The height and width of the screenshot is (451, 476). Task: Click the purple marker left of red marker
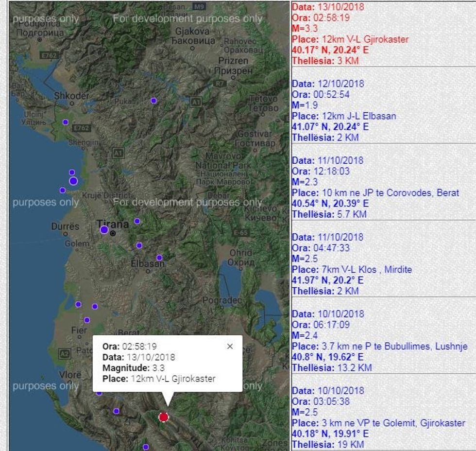[x=117, y=411]
